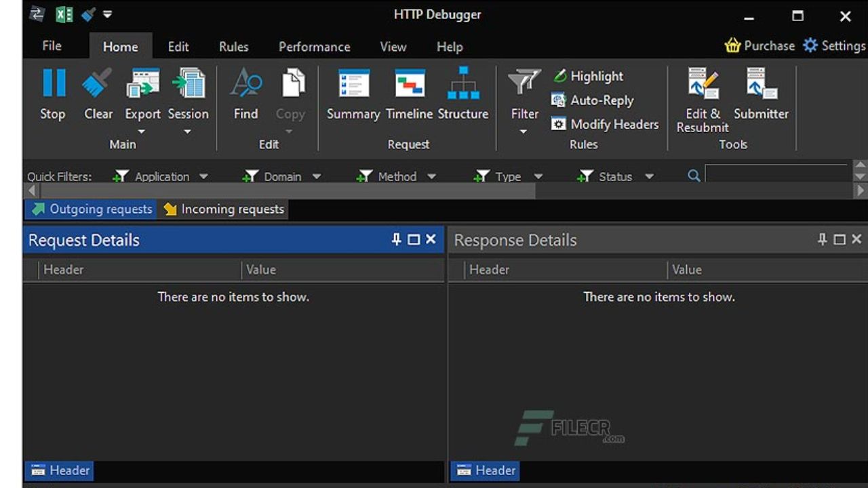The width and height of the screenshot is (868, 488).
Task: Expand the Session dropdown arrow
Action: click(188, 131)
